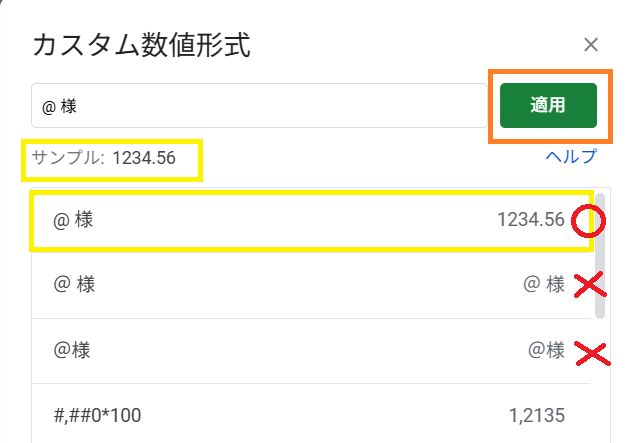The width and height of the screenshot is (639, 443).
Task: Click the red circle mark on first row
Action: pyautogui.click(x=588, y=221)
